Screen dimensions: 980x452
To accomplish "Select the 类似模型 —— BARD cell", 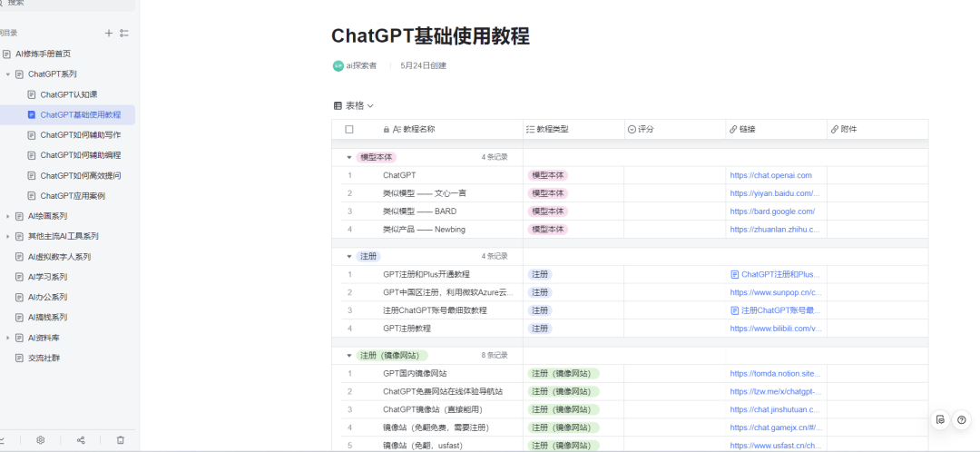I will point(419,211).
